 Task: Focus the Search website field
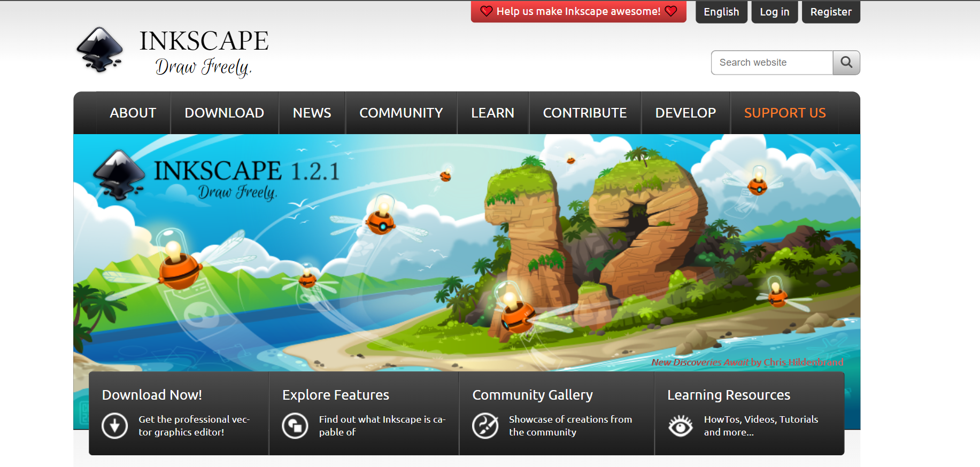[772, 63]
